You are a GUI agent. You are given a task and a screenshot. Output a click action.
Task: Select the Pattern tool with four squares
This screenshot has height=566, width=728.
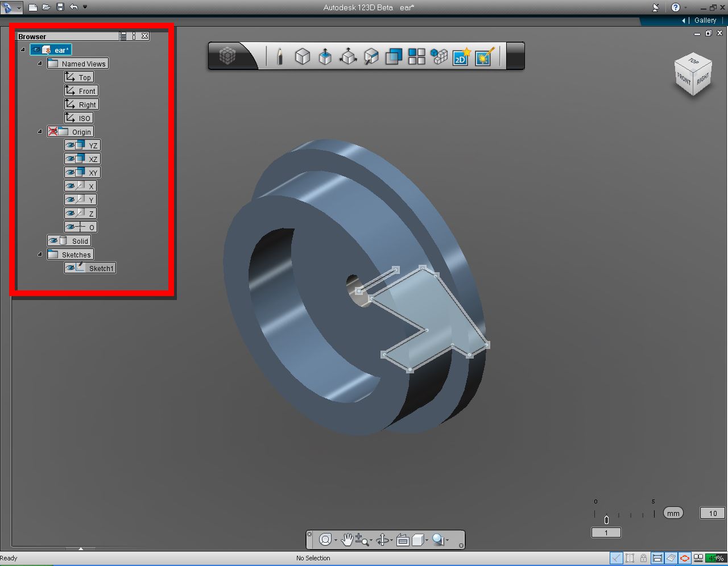coord(416,56)
